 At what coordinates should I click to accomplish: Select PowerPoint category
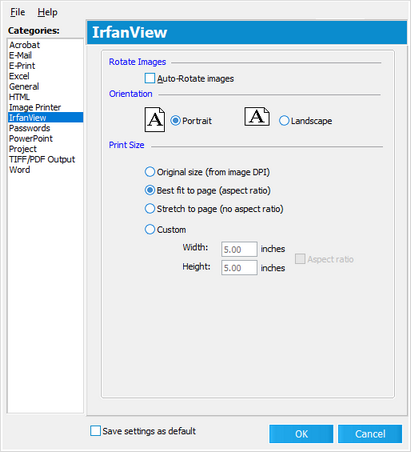(45, 138)
